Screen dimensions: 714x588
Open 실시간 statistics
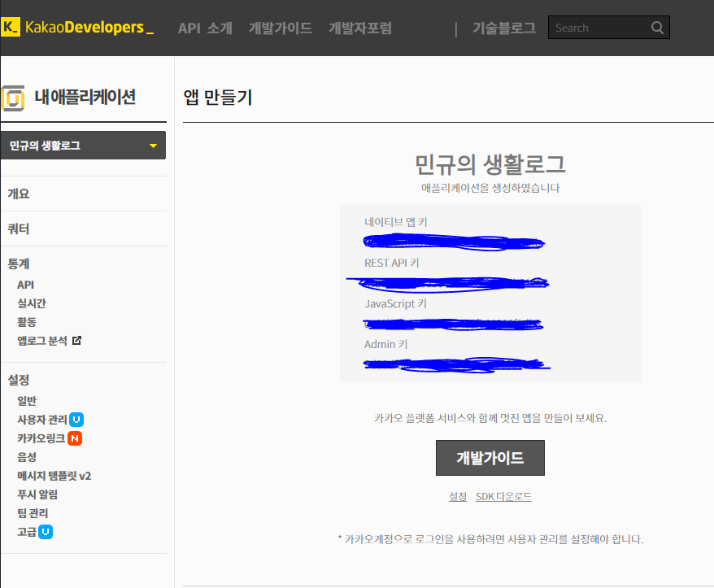tap(32, 303)
